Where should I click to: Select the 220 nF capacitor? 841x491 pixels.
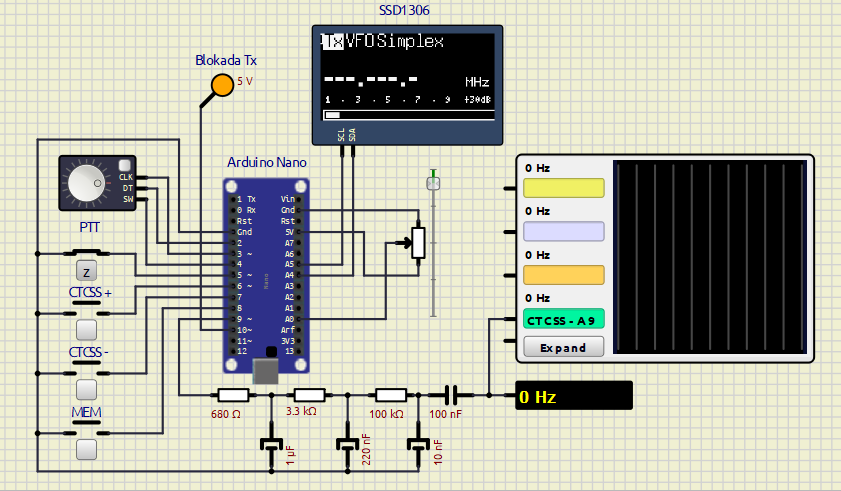tap(348, 444)
